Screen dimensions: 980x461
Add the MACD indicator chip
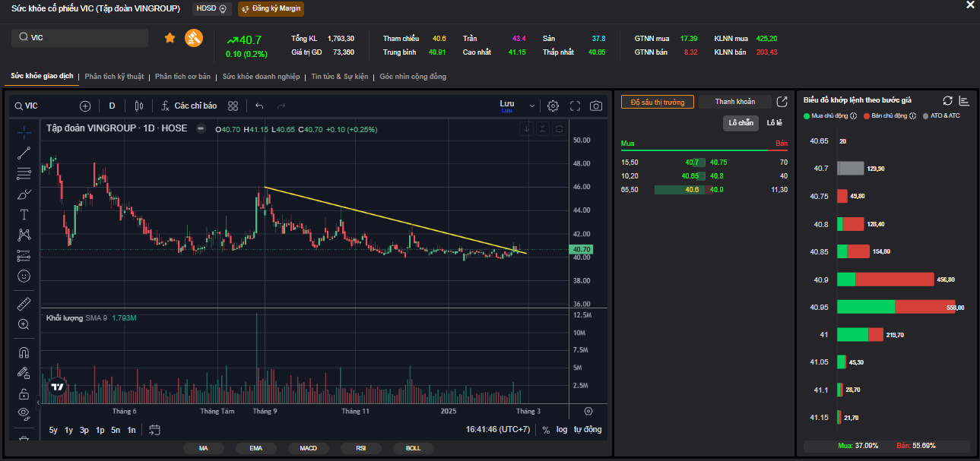[308, 448]
